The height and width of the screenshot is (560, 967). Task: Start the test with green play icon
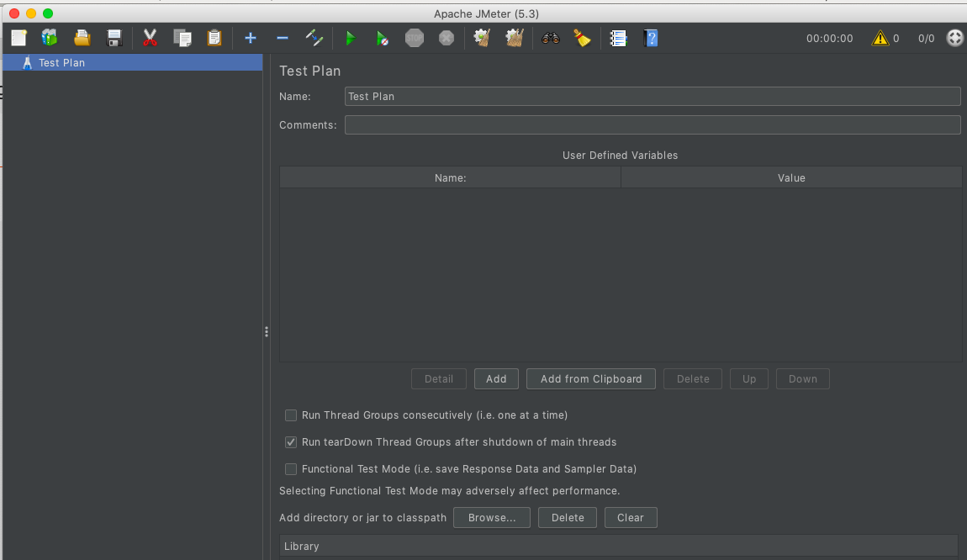pos(351,38)
